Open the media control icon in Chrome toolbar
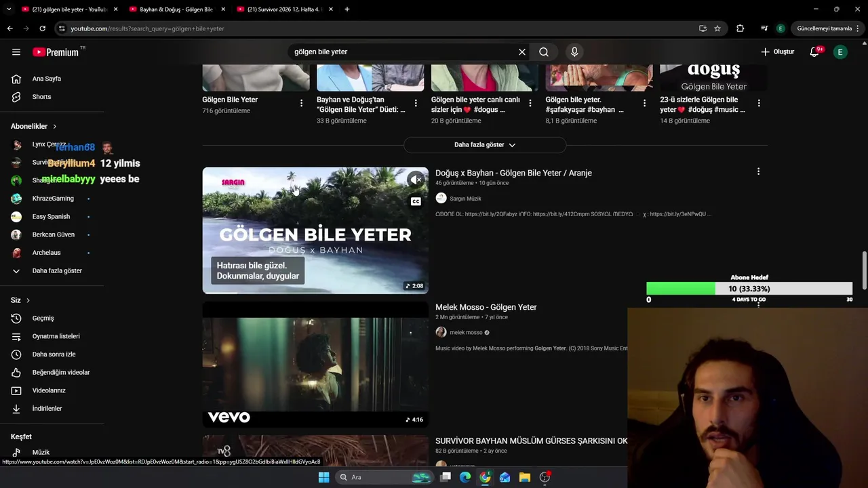 764,28
